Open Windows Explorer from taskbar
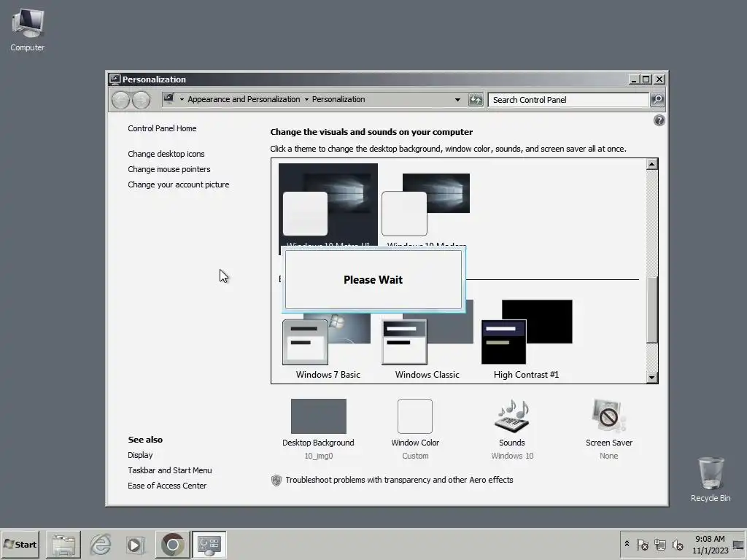The image size is (747, 560). [63, 544]
